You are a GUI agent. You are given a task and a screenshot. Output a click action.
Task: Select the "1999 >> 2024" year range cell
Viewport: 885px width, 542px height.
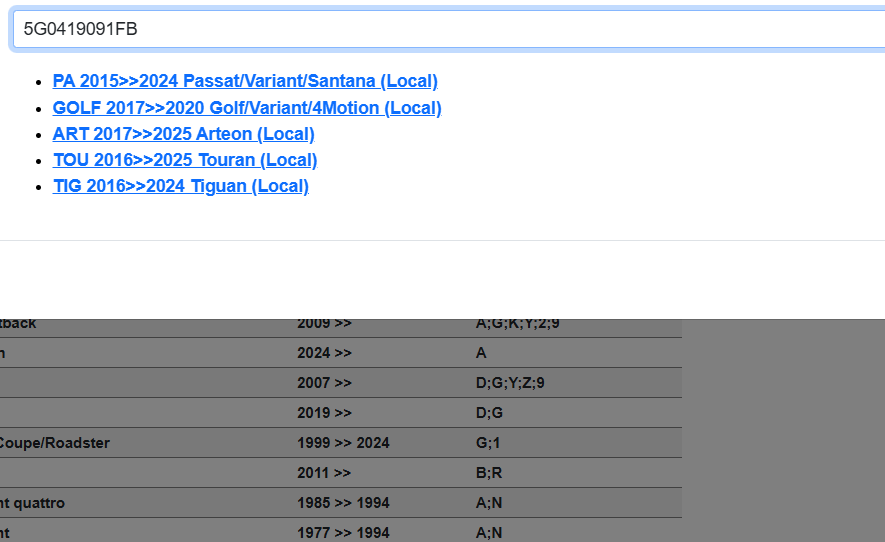pos(343,443)
